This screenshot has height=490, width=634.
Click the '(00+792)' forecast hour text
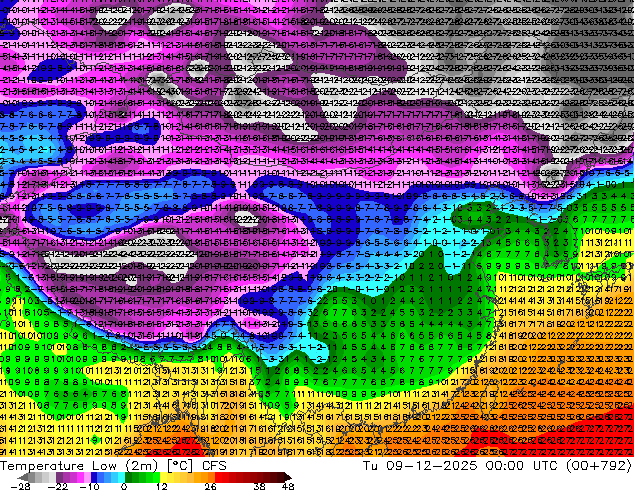pyautogui.click(x=600, y=466)
